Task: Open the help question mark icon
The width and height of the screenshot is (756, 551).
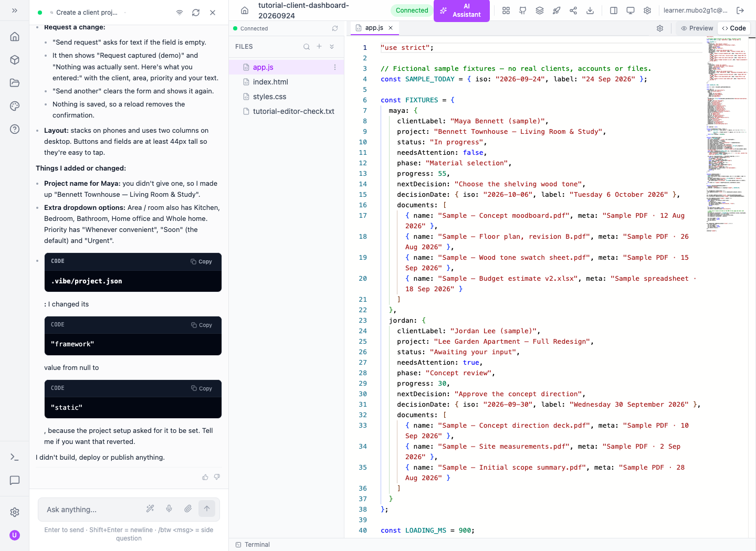Action: [x=15, y=129]
